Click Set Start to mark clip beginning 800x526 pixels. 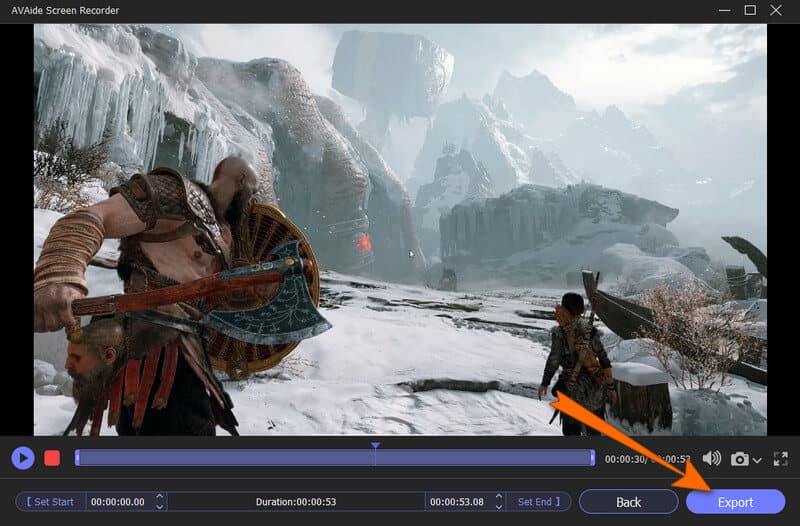pyautogui.click(x=50, y=502)
